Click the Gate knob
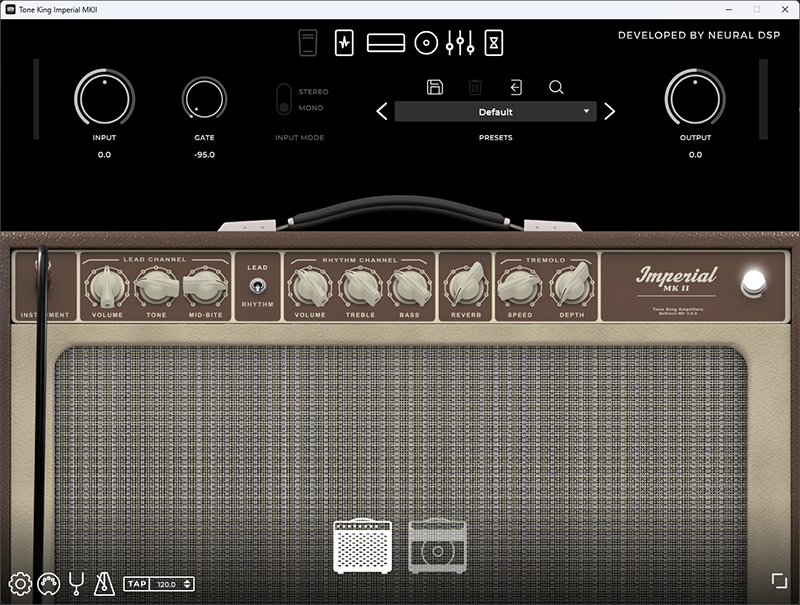Screen dimensions: 800x605 click(204, 99)
